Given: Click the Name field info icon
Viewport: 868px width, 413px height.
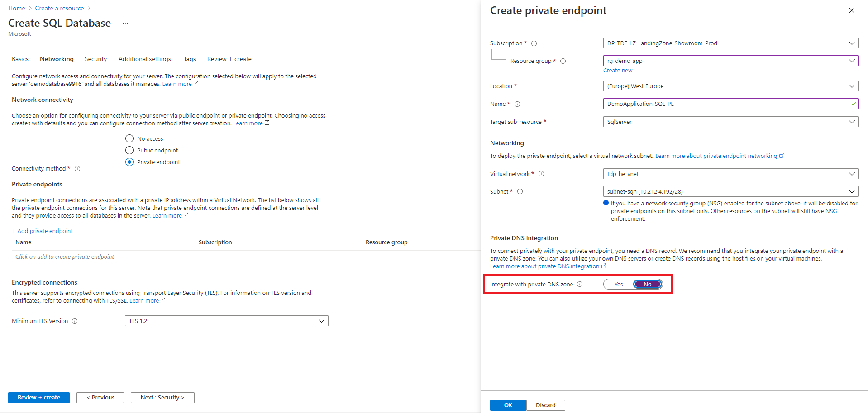Looking at the screenshot, I should [x=517, y=104].
